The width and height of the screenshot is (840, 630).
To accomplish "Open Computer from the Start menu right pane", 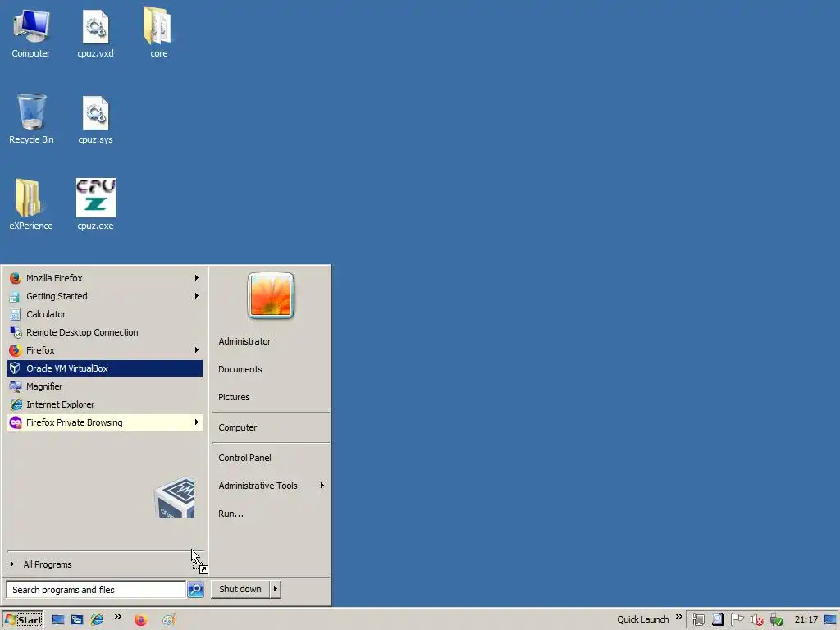I will (238, 428).
